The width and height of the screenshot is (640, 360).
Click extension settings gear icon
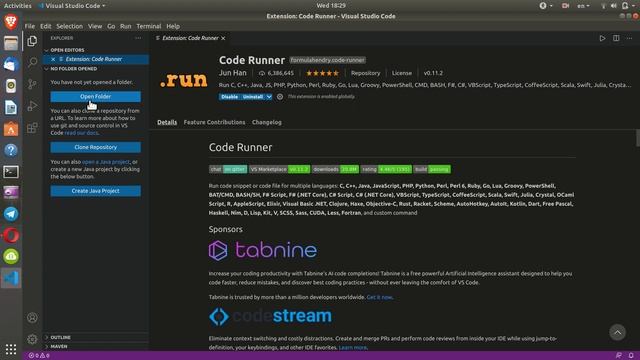pos(280,97)
